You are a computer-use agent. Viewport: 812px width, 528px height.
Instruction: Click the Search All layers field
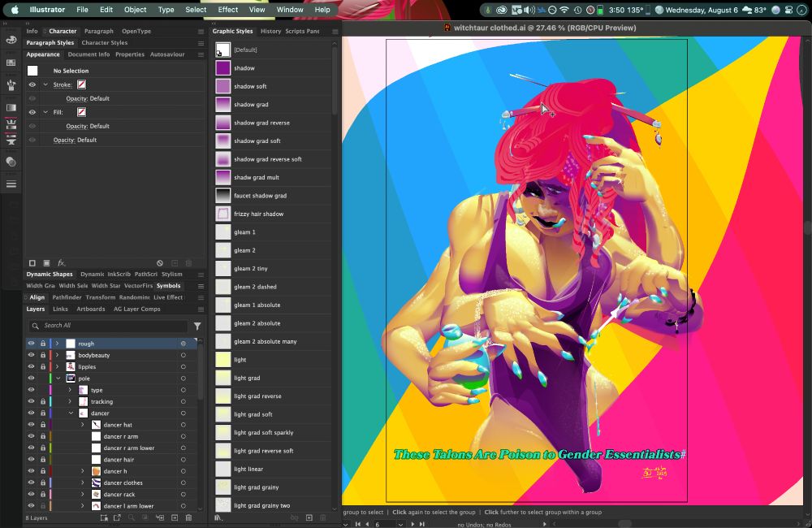pos(109,326)
